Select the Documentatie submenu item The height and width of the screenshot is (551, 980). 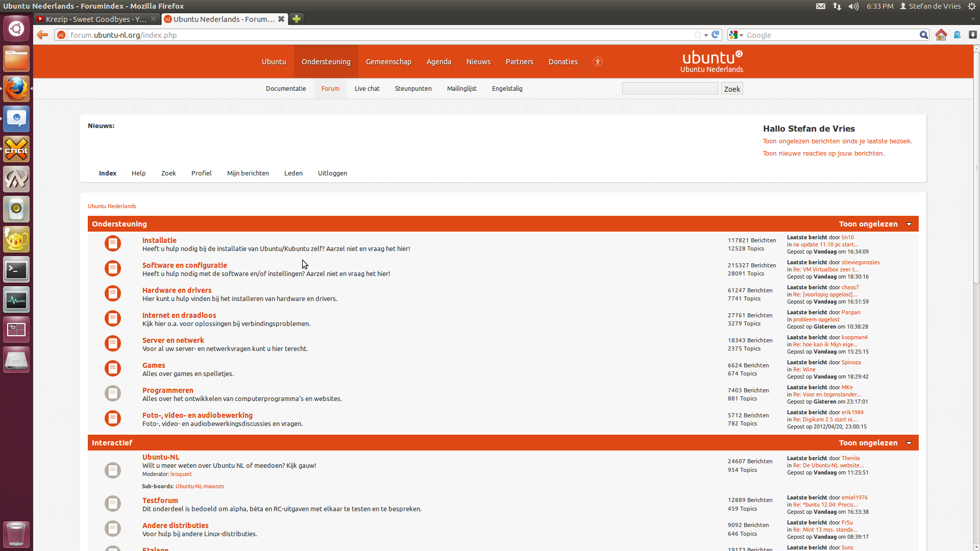pyautogui.click(x=286, y=89)
